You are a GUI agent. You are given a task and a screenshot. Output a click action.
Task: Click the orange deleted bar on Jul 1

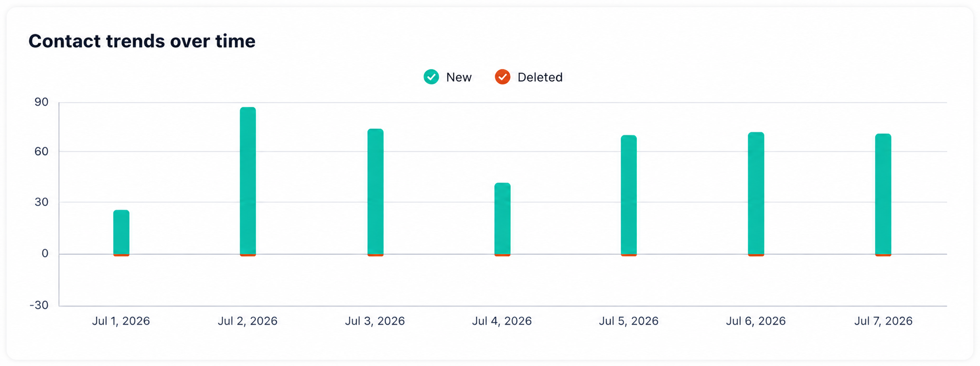pyautogui.click(x=121, y=255)
